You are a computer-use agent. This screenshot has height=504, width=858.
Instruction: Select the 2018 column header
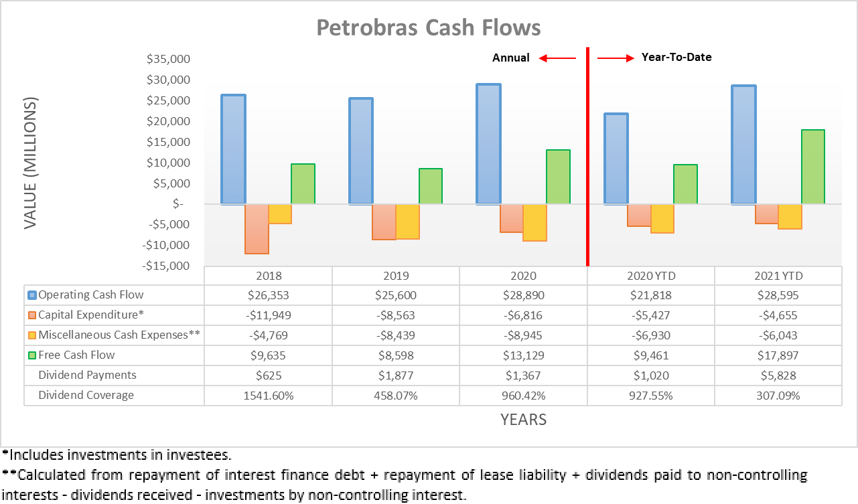269,276
